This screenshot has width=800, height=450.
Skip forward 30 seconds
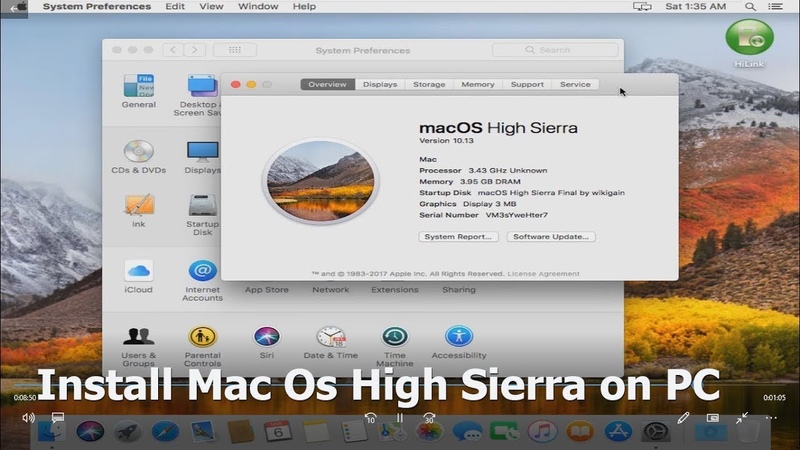pyautogui.click(x=429, y=418)
